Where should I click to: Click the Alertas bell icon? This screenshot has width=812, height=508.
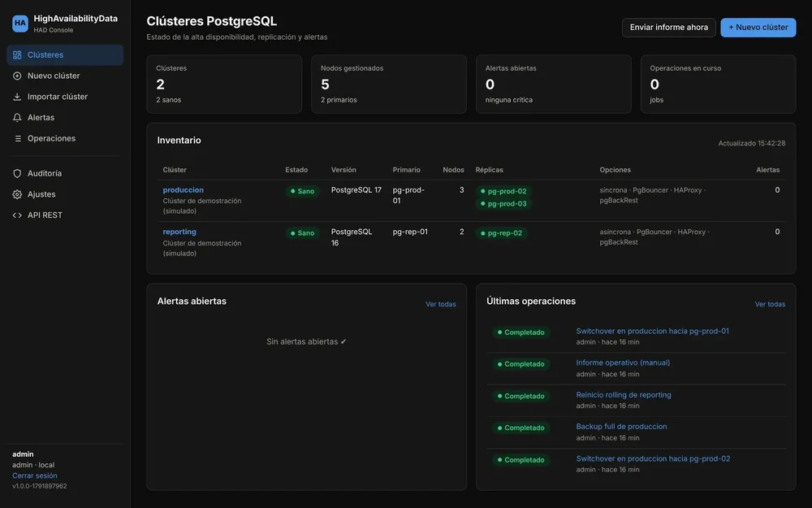(x=17, y=118)
